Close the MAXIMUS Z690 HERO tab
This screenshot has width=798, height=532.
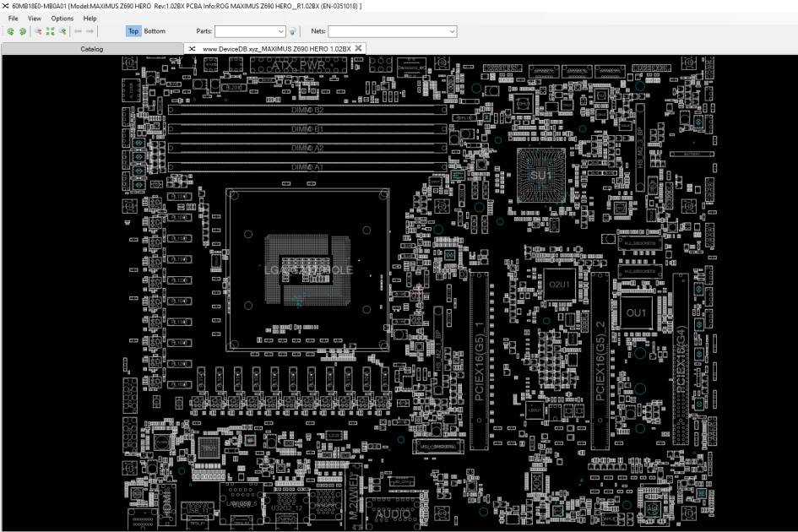(358, 48)
